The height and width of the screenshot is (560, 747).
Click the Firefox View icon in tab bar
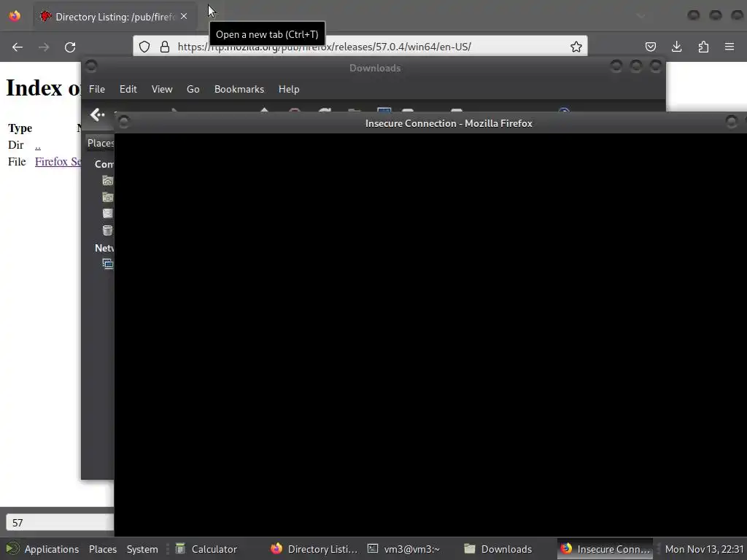15,16
